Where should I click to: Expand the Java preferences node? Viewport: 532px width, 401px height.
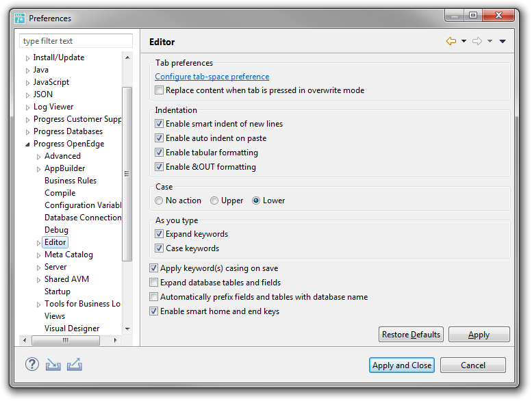27,70
